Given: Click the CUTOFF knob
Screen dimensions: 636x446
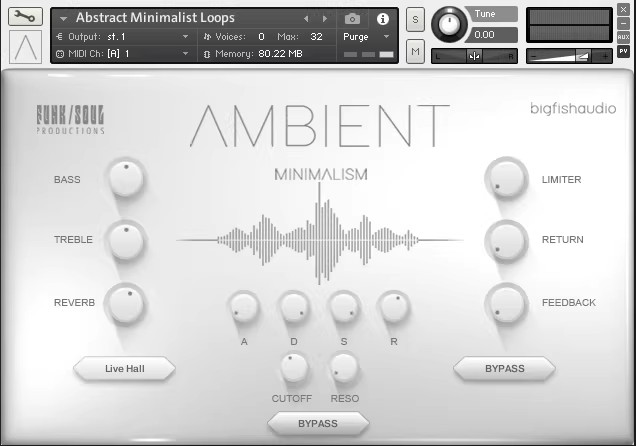Looking at the screenshot, I should point(292,369).
